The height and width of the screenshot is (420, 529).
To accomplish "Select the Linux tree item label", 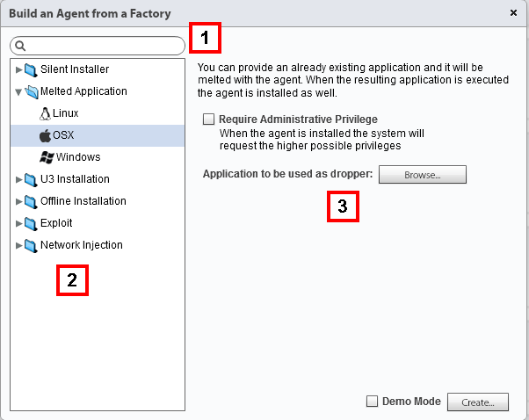I will point(65,113).
